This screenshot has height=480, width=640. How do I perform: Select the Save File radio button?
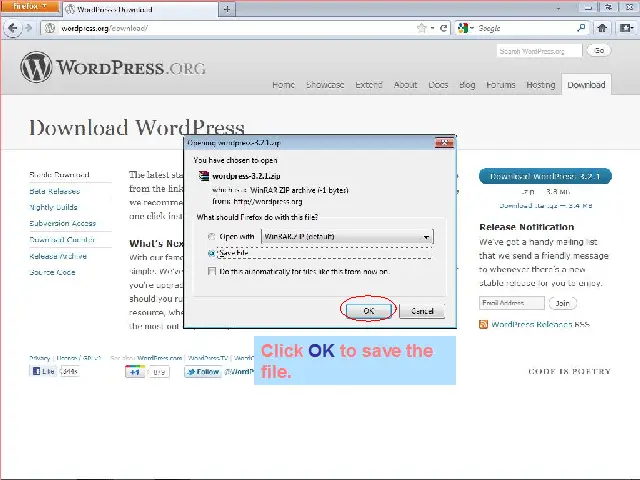click(x=211, y=253)
